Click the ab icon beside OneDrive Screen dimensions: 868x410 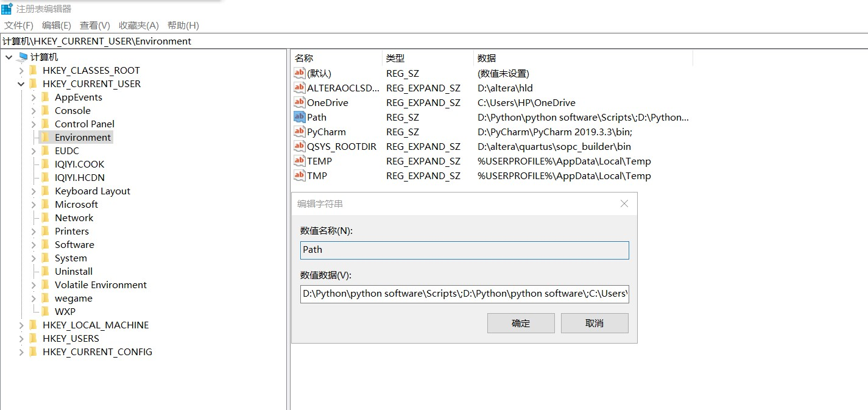pyautogui.click(x=300, y=102)
